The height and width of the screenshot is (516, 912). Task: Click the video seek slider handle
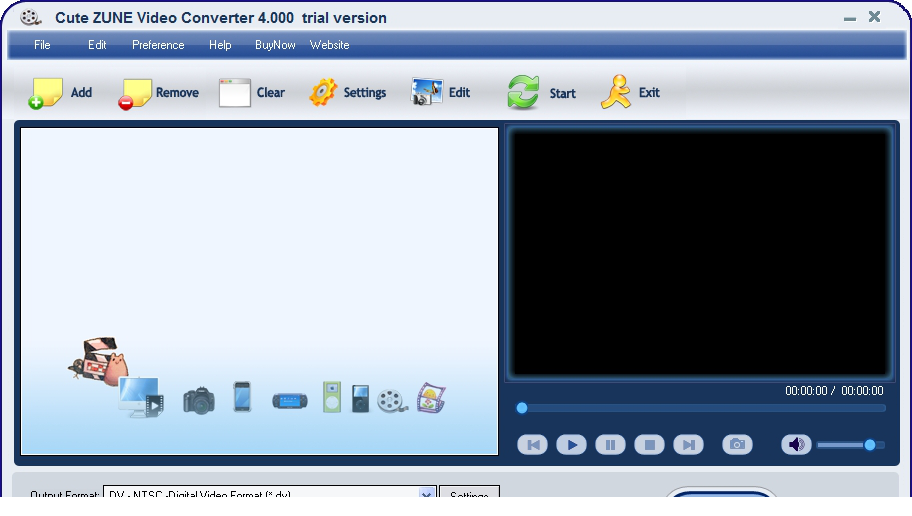pos(522,408)
